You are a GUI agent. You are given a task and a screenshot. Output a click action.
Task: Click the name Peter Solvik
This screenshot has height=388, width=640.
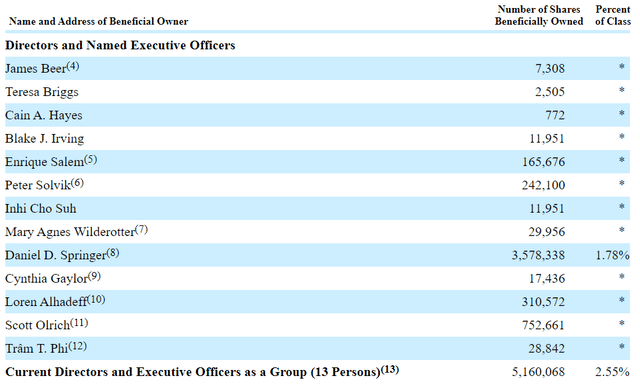pos(38,185)
